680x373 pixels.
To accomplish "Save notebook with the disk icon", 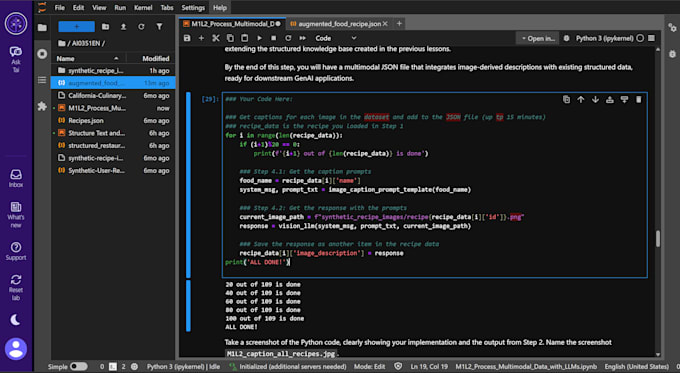I will tap(187, 38).
